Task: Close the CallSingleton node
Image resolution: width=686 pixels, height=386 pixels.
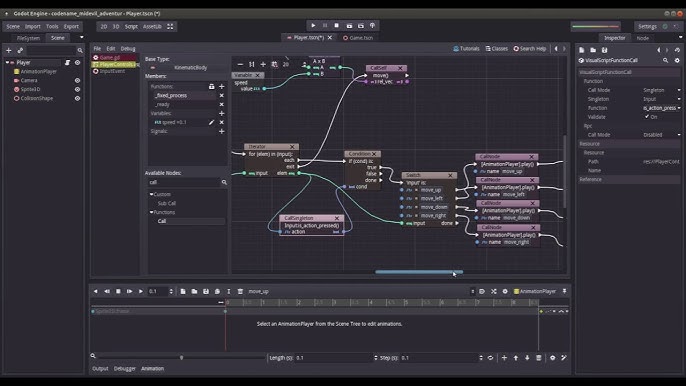Action: [x=337, y=218]
